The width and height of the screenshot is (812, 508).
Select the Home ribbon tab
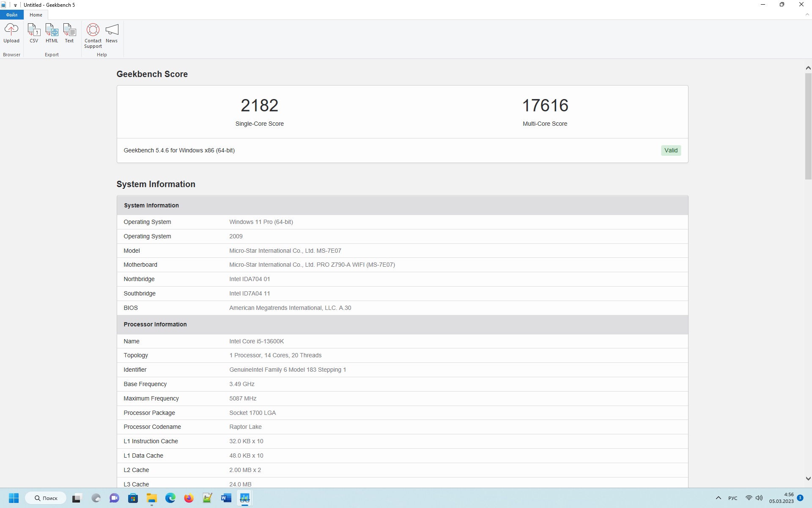(36, 15)
